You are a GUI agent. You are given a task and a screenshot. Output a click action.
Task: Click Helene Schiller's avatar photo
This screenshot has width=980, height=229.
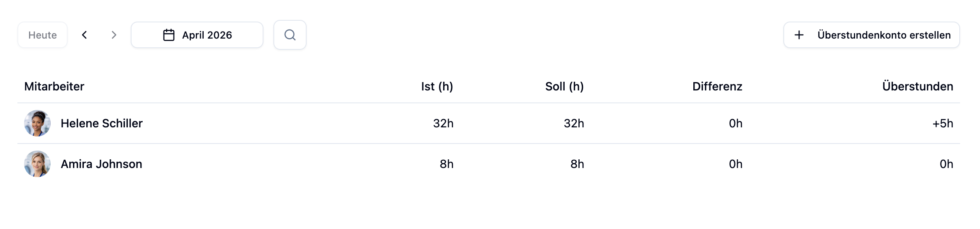pos(37,123)
